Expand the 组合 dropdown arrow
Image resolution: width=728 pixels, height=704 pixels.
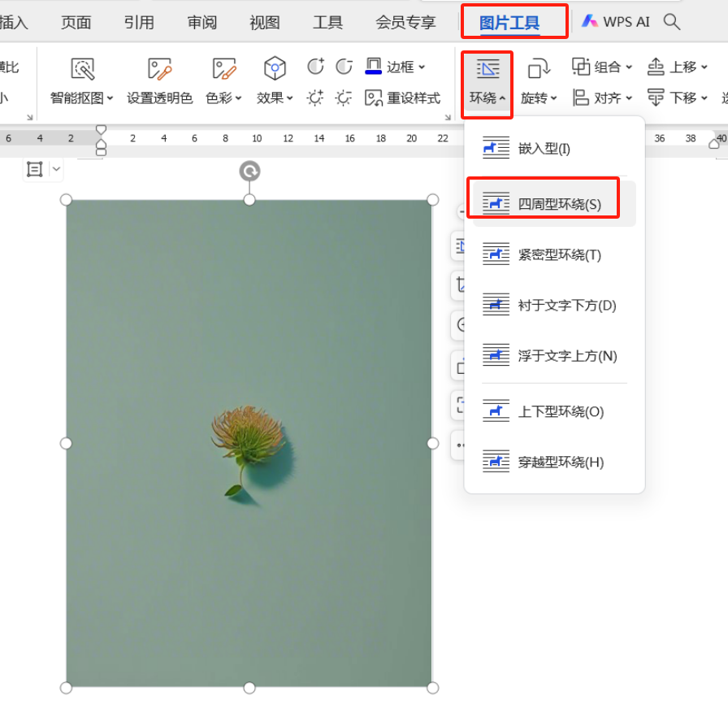(x=629, y=67)
